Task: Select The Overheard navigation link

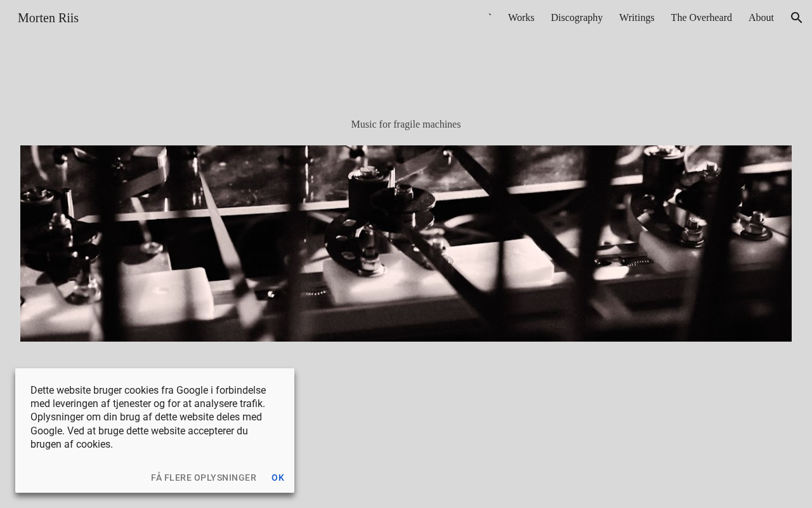Action: (701, 18)
